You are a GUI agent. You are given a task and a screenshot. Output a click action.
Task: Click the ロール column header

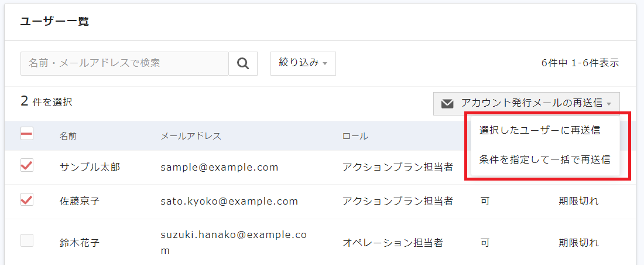[x=355, y=136]
